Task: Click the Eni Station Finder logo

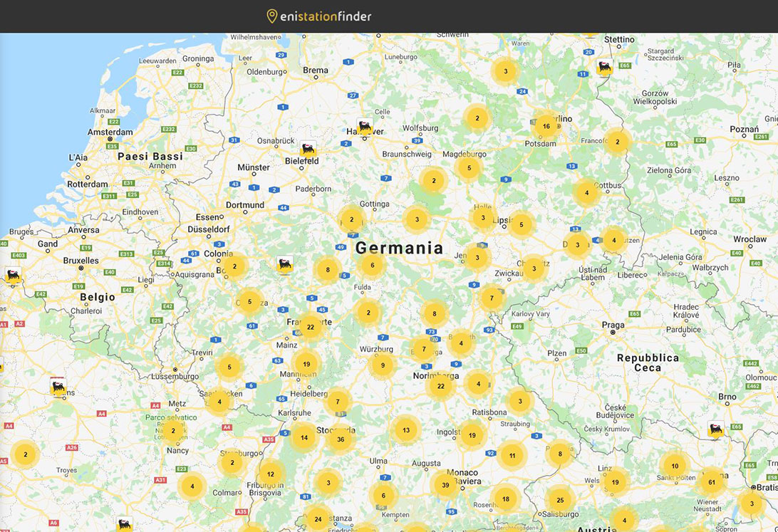Action: click(318, 16)
